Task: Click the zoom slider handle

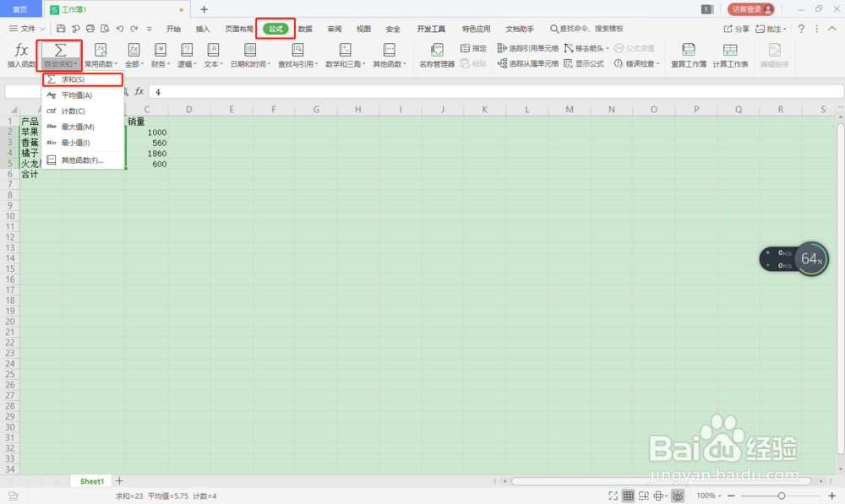Action: (782, 496)
